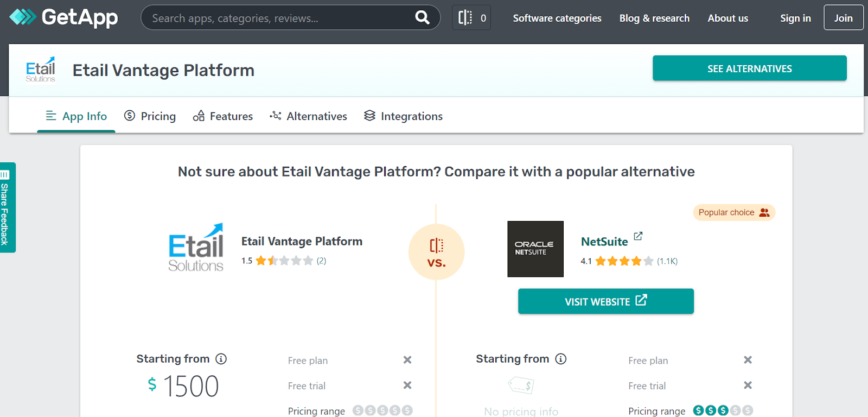Click the Etail Solutions header logo
The width and height of the screenshot is (868, 417).
click(41, 70)
